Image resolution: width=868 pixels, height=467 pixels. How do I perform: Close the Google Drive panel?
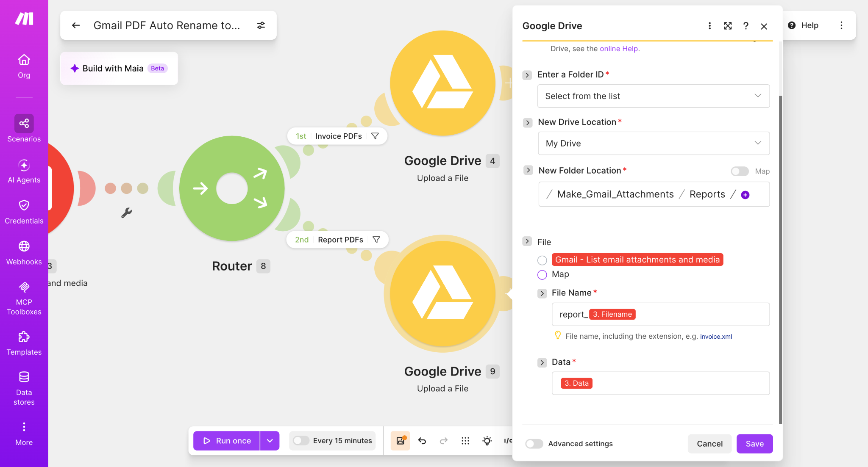click(764, 26)
